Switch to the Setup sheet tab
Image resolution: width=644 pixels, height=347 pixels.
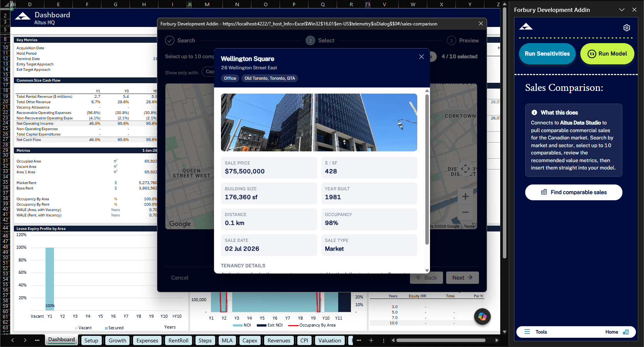91,340
